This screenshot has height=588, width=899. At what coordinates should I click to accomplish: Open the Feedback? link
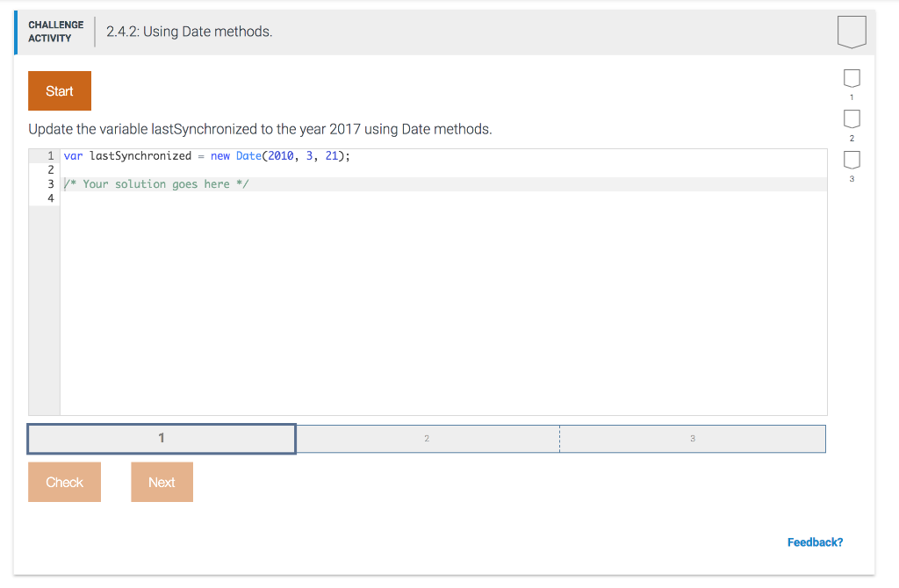pos(815,541)
